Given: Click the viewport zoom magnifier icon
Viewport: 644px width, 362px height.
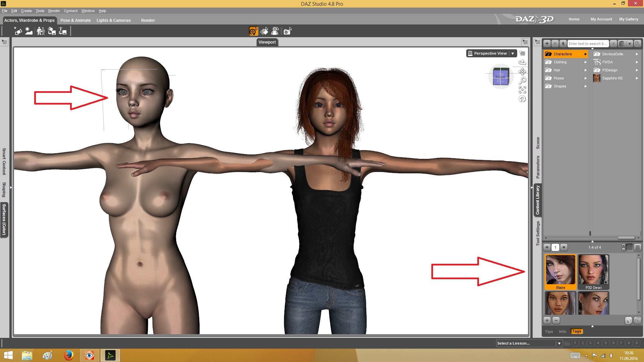Looking at the screenshot, I should (522, 81).
